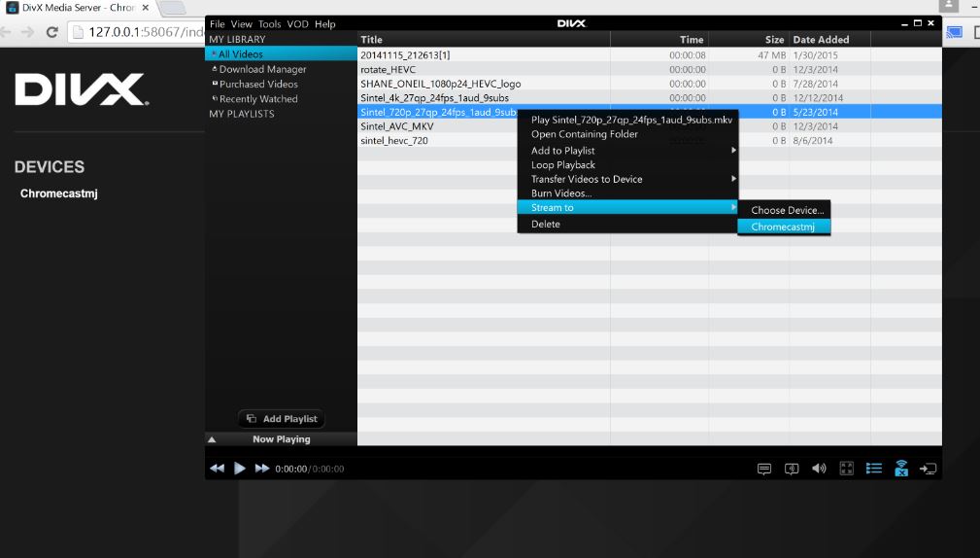The width and height of the screenshot is (980, 558).
Task: Toggle the playlist/library view icon
Action: pyautogui.click(x=874, y=469)
